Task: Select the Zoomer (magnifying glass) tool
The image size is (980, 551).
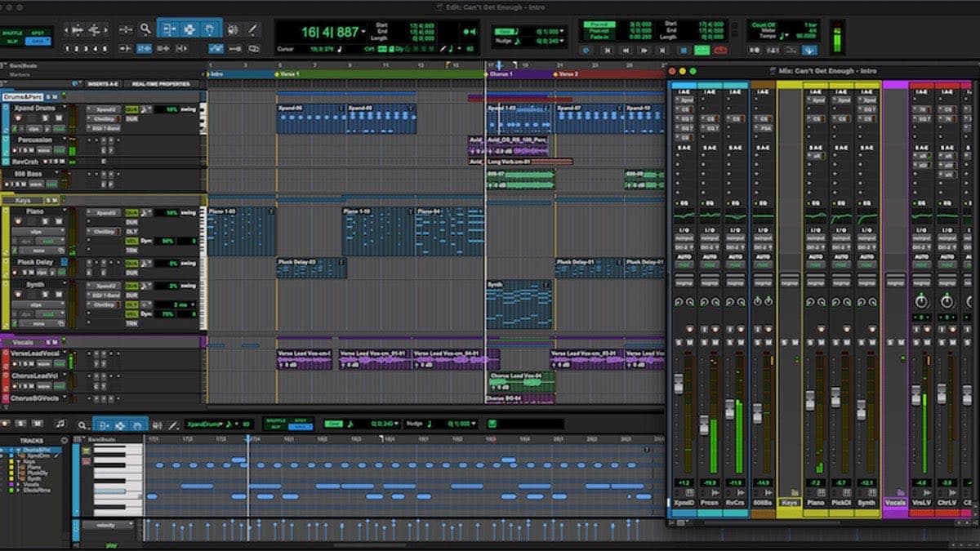Action: tap(145, 29)
